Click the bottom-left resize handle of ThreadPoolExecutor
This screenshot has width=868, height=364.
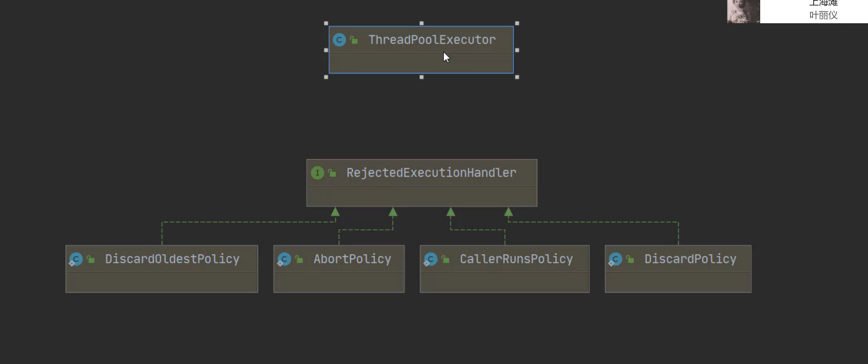(x=326, y=77)
